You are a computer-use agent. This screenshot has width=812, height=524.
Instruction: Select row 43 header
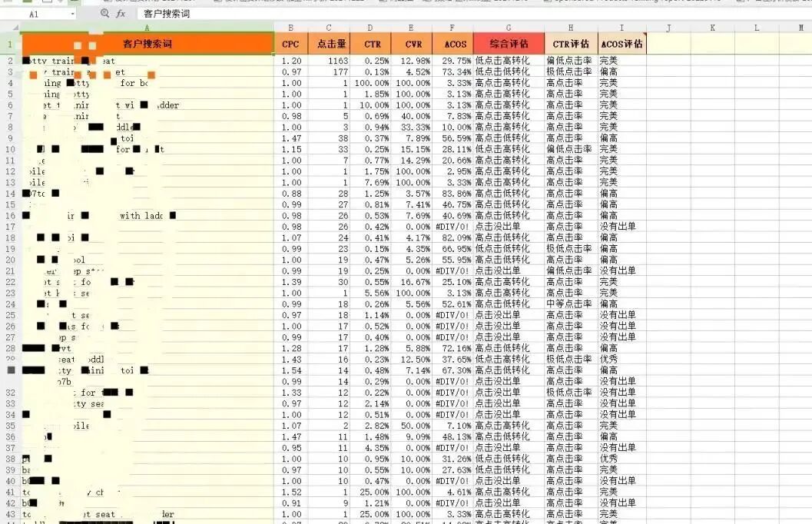pos(10,514)
